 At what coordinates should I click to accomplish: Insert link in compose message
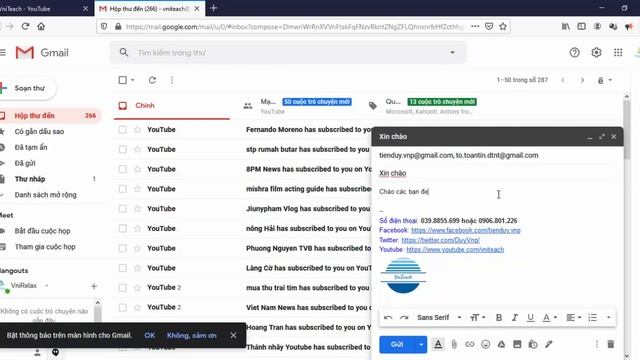pos(470,344)
